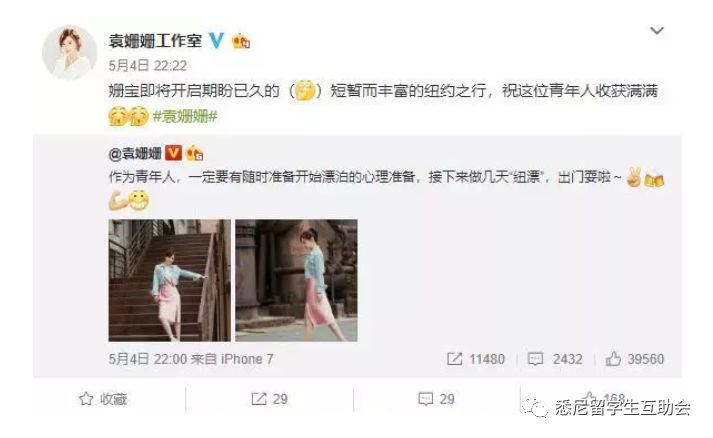Repost this post via the 29 share button

click(270, 399)
